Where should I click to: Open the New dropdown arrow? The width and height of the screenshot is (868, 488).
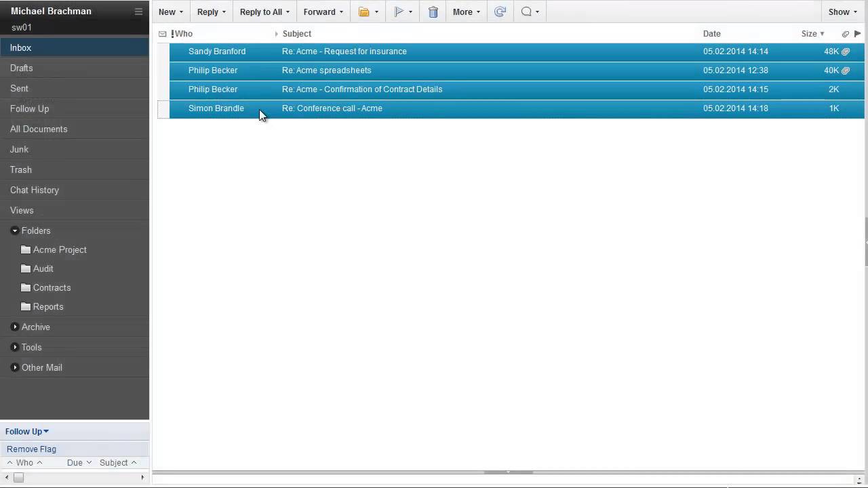pyautogui.click(x=181, y=12)
